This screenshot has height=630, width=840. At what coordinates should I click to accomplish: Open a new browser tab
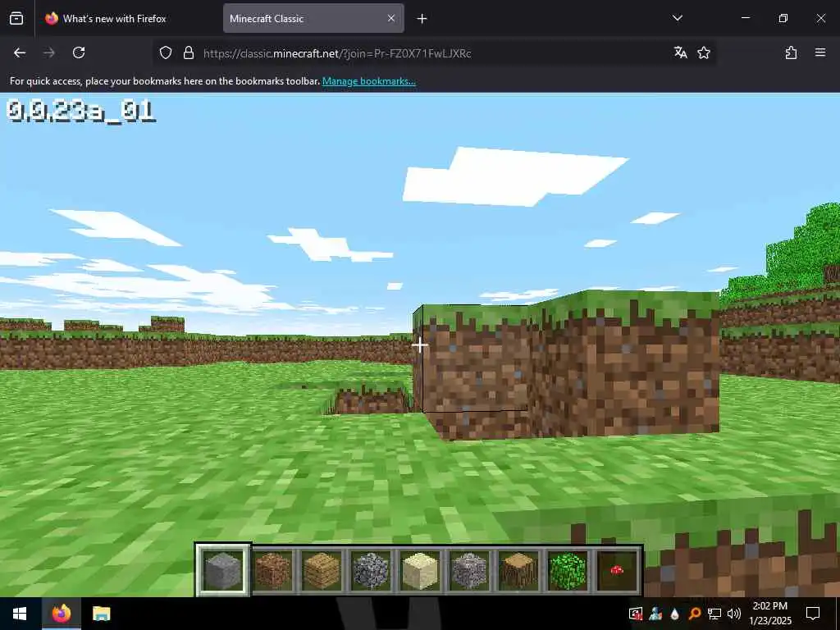click(x=422, y=19)
